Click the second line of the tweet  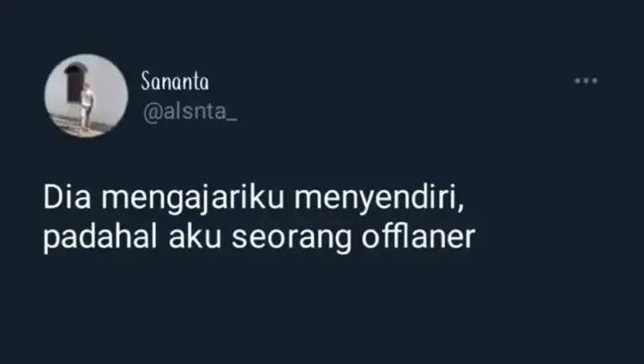point(259,238)
